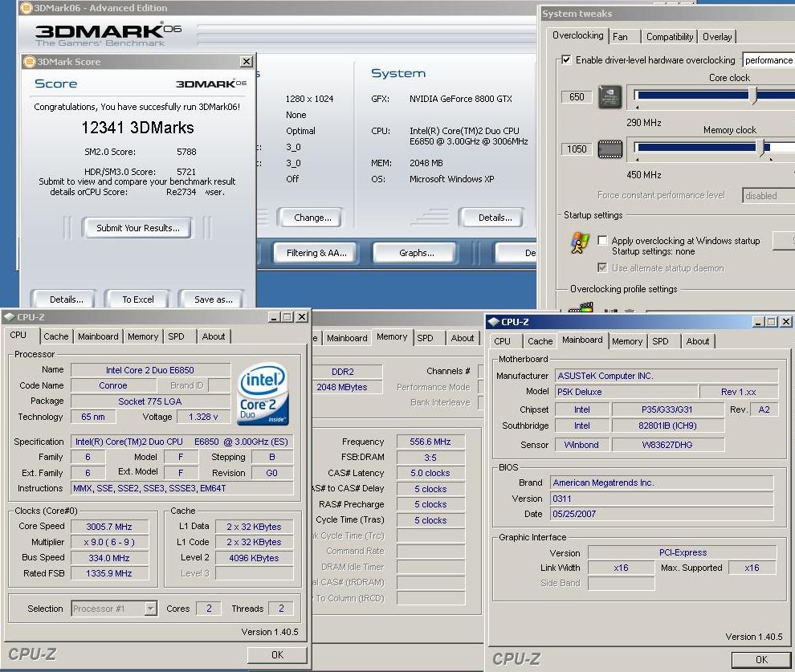Open the performance mode dropdown
Screen dimensions: 795x672
(768, 59)
